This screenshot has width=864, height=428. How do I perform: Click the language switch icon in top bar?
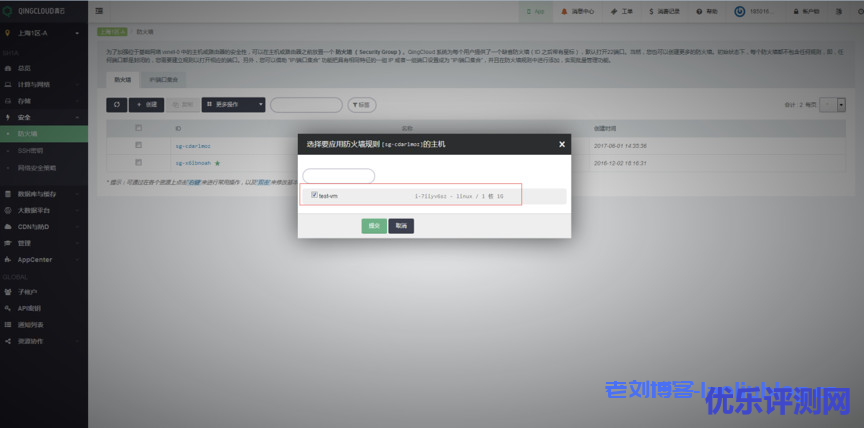[x=839, y=12]
